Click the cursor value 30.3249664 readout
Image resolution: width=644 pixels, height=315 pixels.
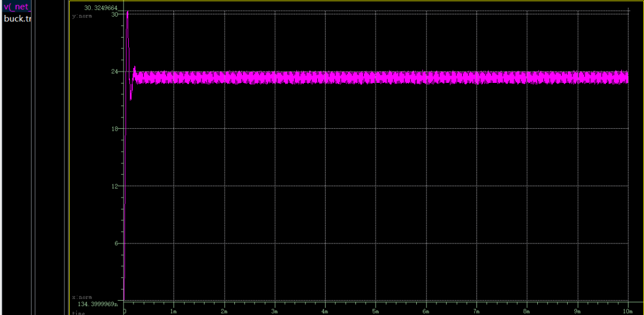(101, 8)
